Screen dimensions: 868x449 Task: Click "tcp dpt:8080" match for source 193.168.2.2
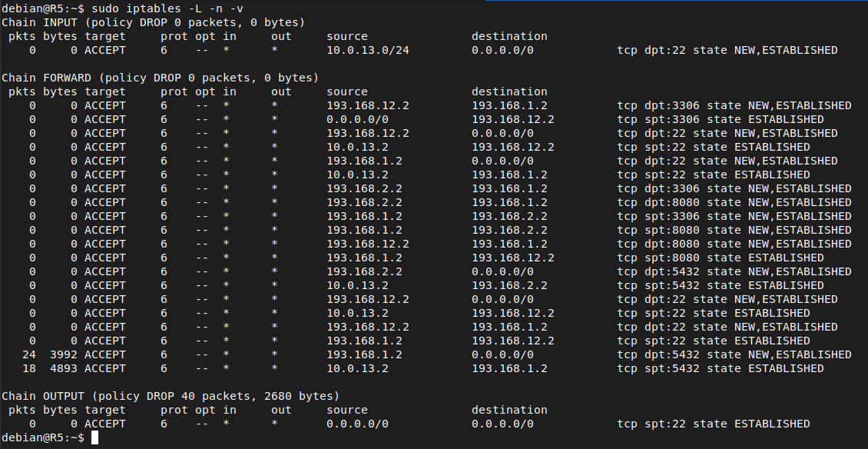point(658,202)
